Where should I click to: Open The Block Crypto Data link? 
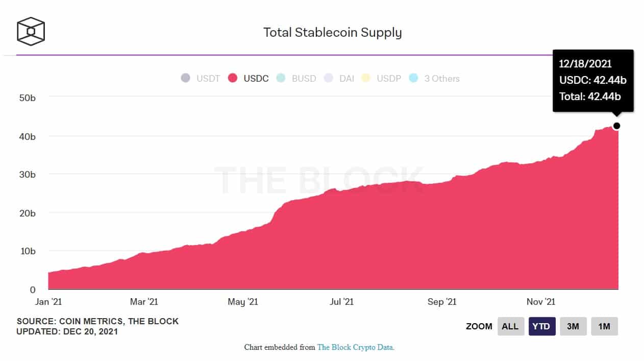tap(356, 347)
